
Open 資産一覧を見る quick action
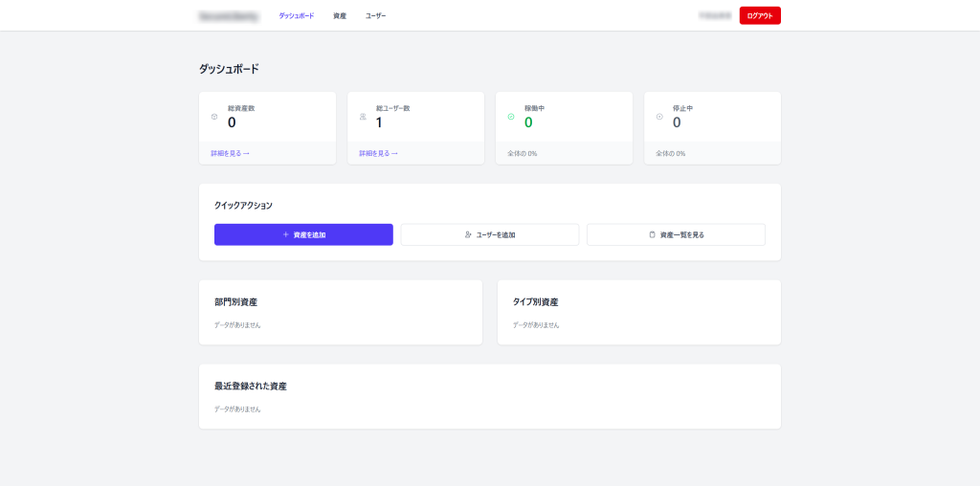tap(676, 234)
